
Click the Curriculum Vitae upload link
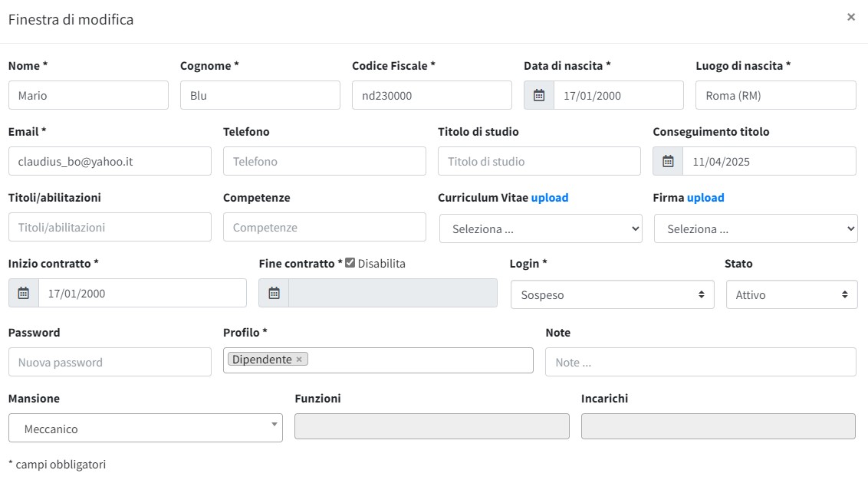click(550, 198)
